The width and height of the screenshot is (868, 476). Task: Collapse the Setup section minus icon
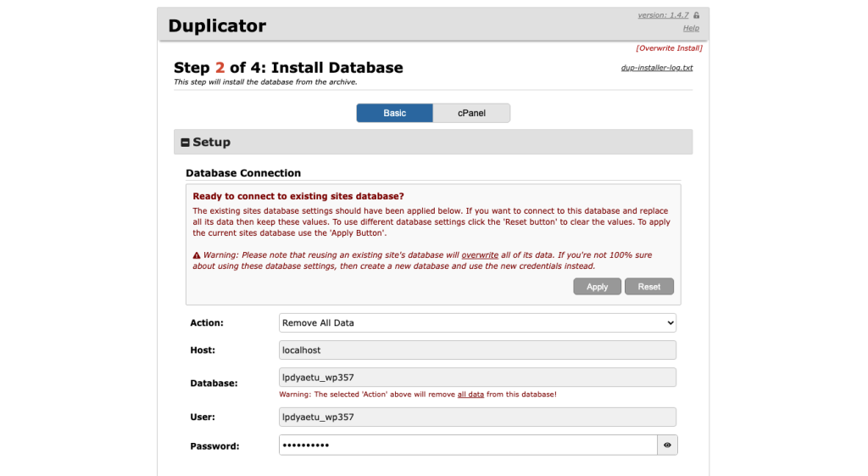pyautogui.click(x=186, y=143)
